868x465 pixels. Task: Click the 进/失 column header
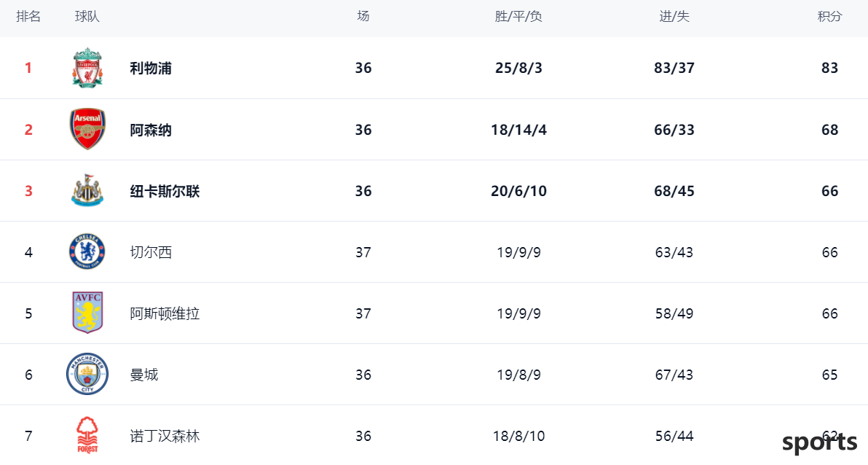click(x=674, y=17)
